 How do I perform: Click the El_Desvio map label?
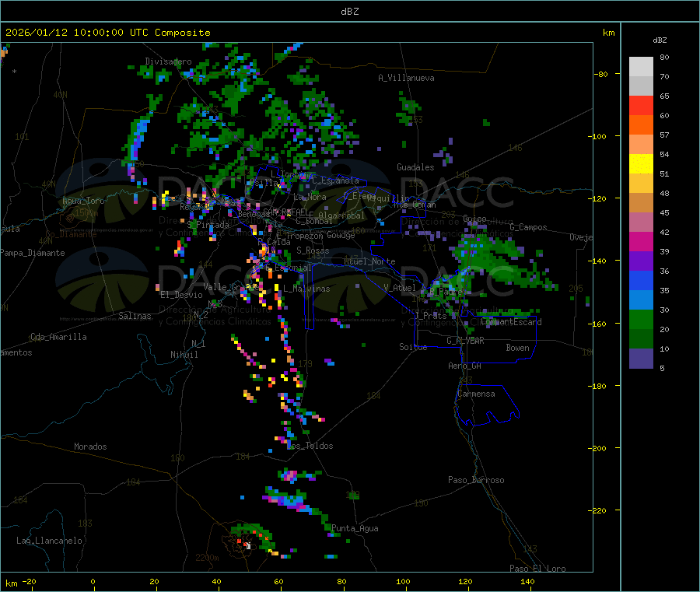tap(182, 295)
